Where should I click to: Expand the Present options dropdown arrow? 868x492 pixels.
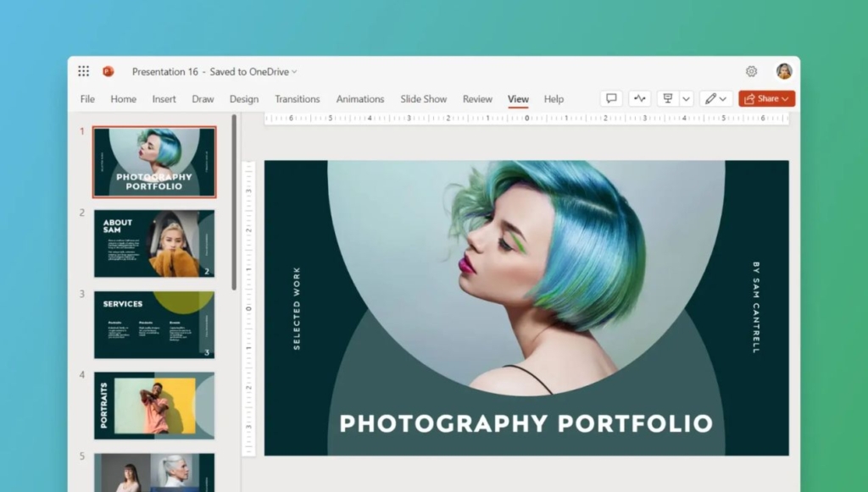(x=687, y=99)
